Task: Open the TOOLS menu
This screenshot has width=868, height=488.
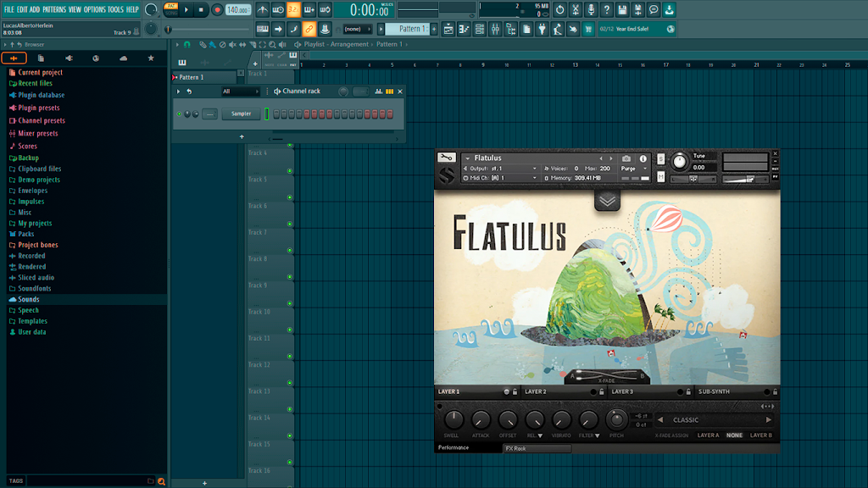Action: 115,9
